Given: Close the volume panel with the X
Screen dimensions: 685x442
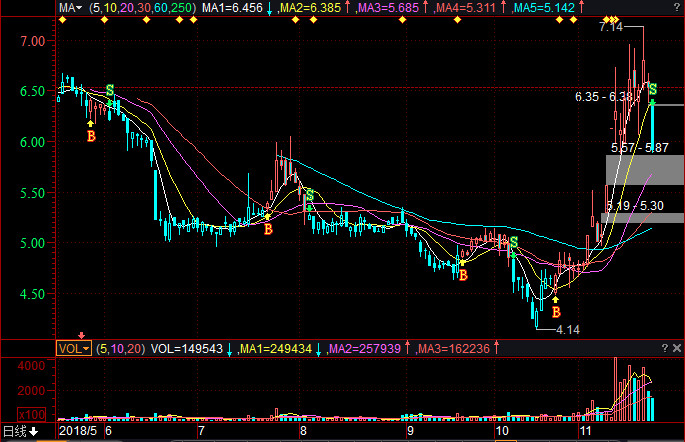Looking at the screenshot, I should (676, 347).
